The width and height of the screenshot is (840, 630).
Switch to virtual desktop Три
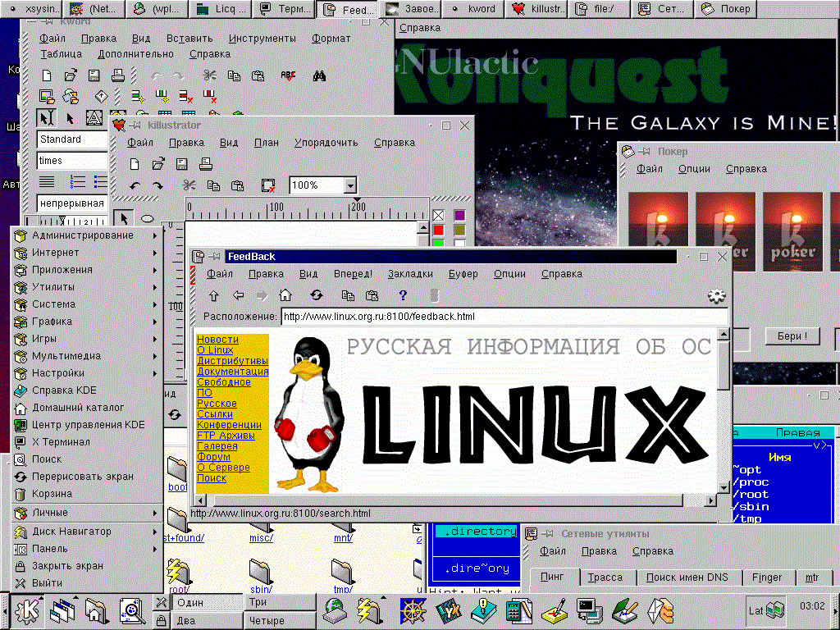(x=279, y=602)
